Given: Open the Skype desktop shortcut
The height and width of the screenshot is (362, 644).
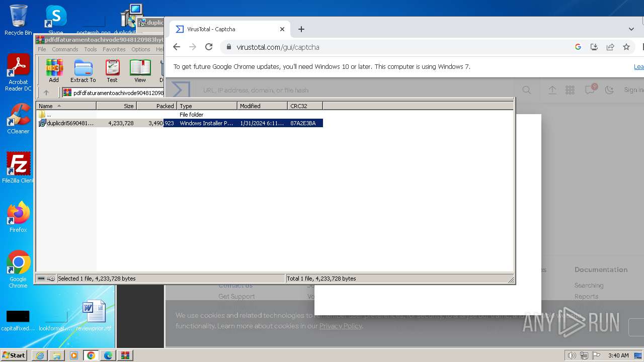Looking at the screenshot, I should pos(55,20).
